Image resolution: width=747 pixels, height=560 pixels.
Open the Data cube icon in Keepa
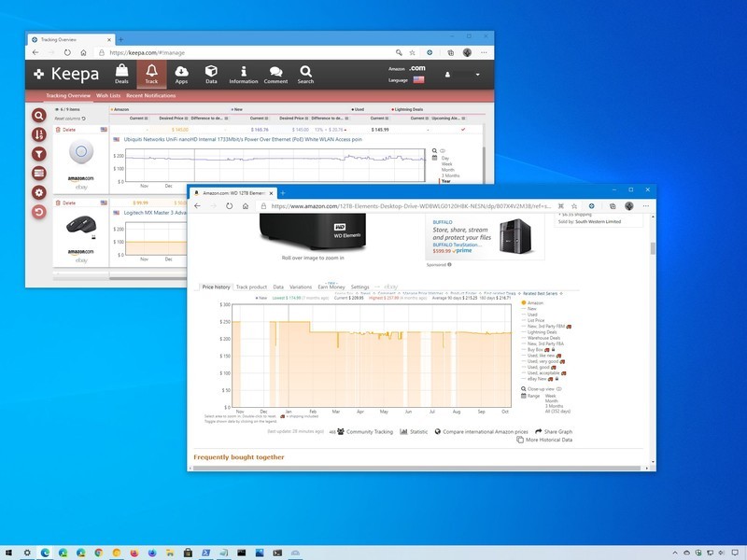click(x=211, y=74)
